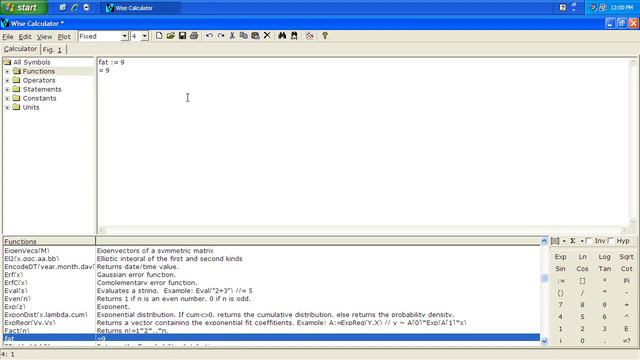Create a new document with the New icon
The height and width of the screenshot is (360, 640).
(159, 36)
